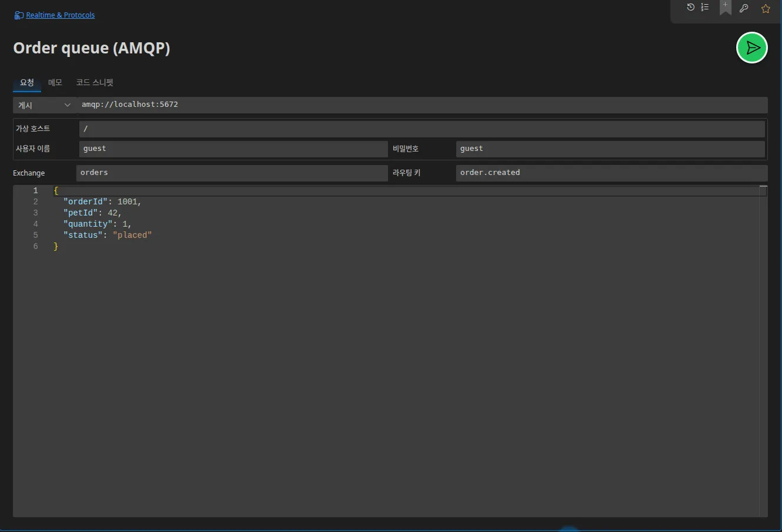The width and height of the screenshot is (782, 532).
Task: Click the amqp://localhost:5672 URL field
Action: (x=422, y=105)
